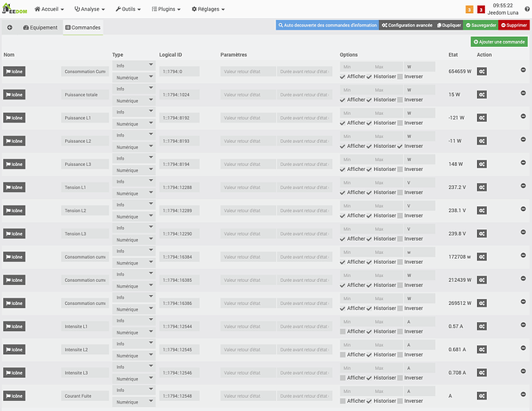The width and height of the screenshot is (532, 411).
Task: Open Numérique subtype dropdown for Courant Fuite
Action: pos(134,402)
